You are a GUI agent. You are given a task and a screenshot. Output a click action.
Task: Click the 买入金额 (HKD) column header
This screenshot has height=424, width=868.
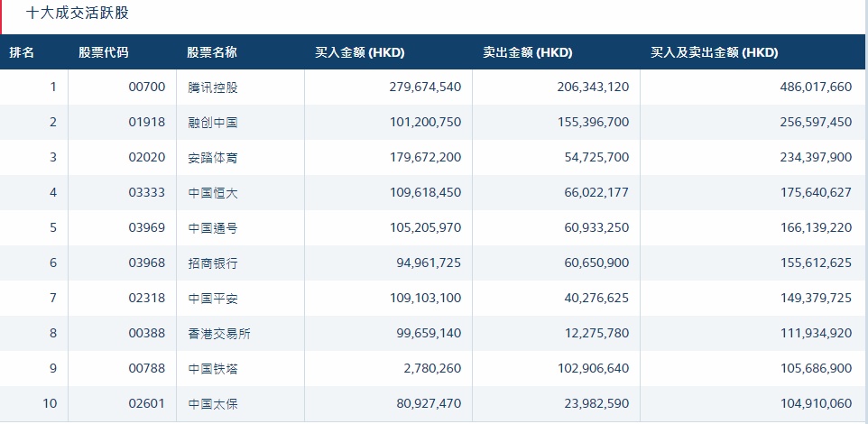[x=360, y=52]
